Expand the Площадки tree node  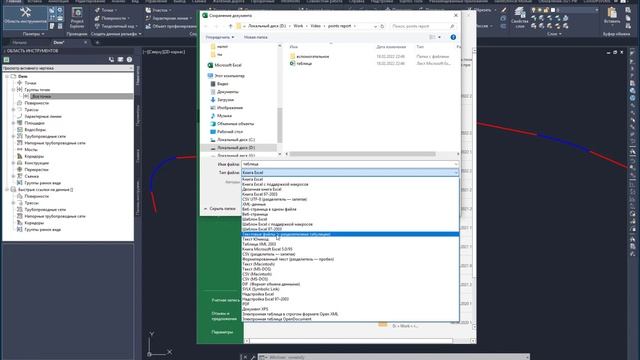13,123
